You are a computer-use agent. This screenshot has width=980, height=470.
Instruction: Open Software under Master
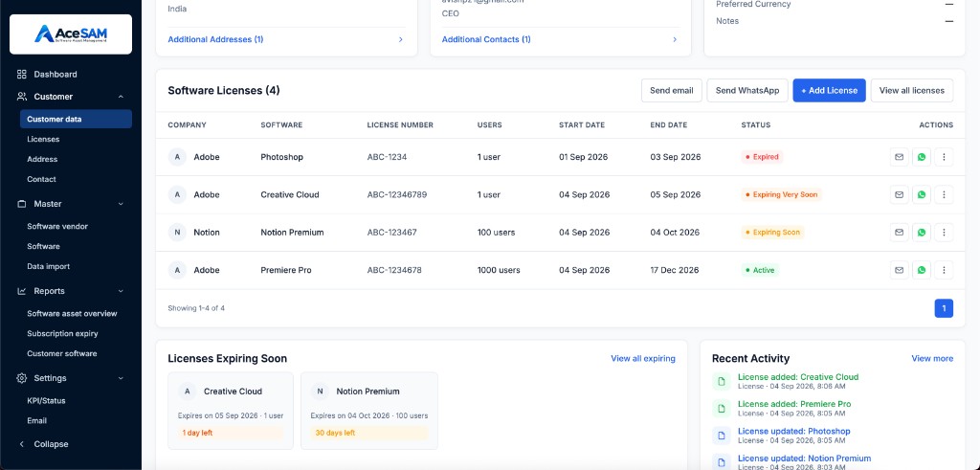coord(43,246)
